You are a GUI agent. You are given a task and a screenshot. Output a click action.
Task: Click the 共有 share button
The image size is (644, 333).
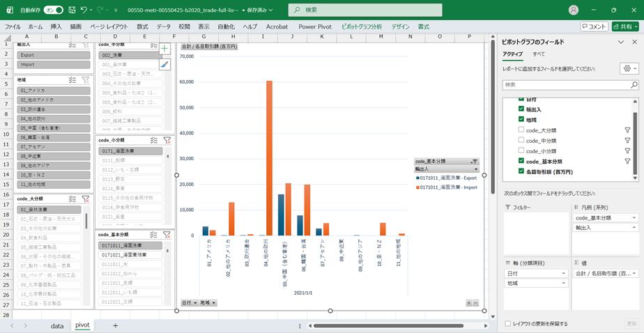pos(625,26)
